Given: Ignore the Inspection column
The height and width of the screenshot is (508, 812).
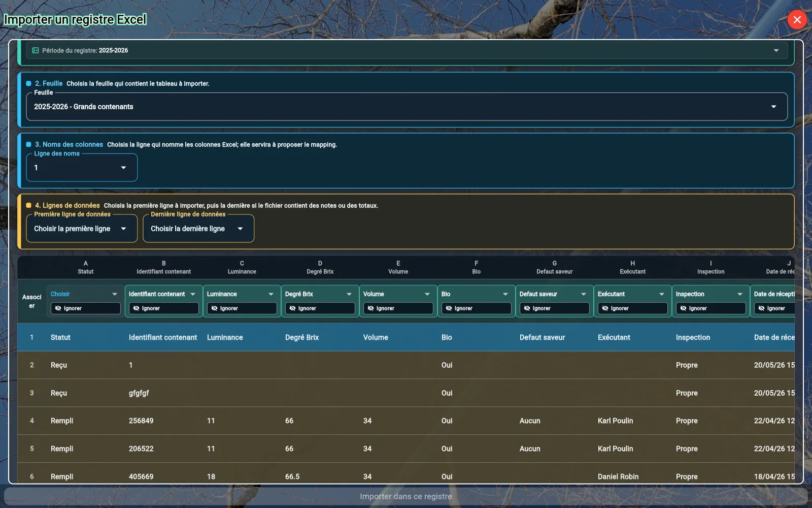Looking at the screenshot, I should (x=711, y=308).
